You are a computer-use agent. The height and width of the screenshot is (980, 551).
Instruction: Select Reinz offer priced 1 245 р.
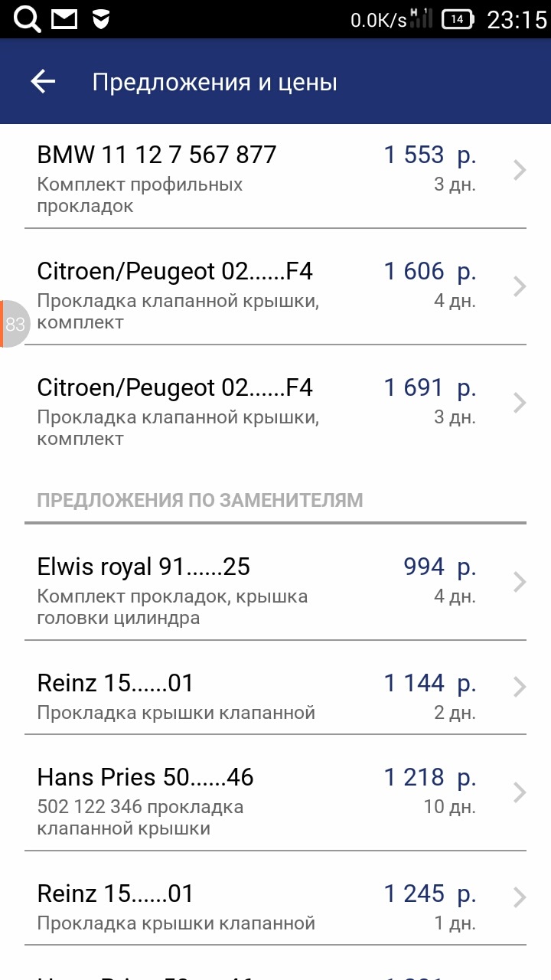click(x=275, y=898)
